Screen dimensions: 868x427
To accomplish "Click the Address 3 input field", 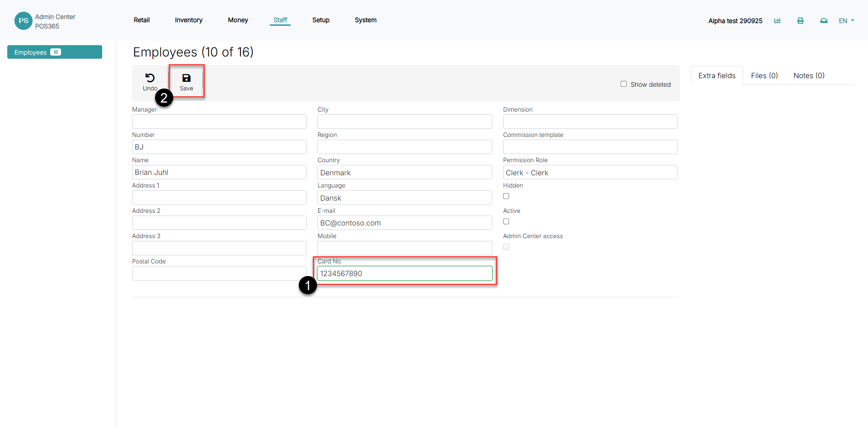I will (x=219, y=248).
